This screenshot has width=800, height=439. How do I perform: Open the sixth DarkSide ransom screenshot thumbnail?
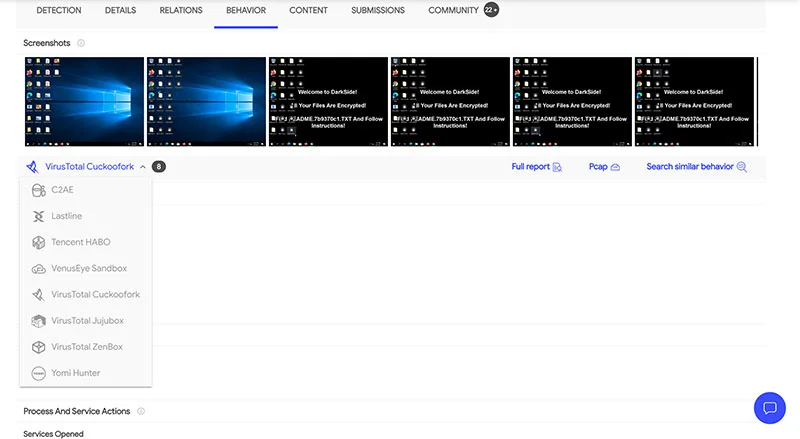(694, 102)
